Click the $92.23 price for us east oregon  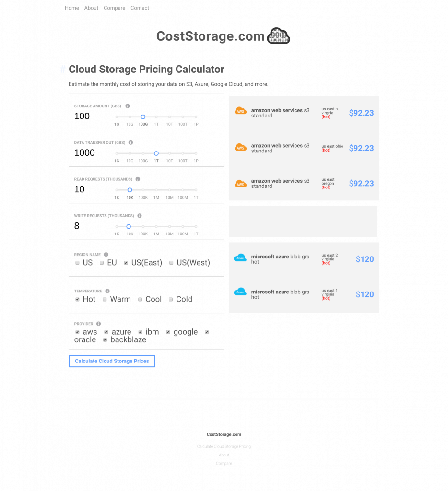[x=362, y=184]
